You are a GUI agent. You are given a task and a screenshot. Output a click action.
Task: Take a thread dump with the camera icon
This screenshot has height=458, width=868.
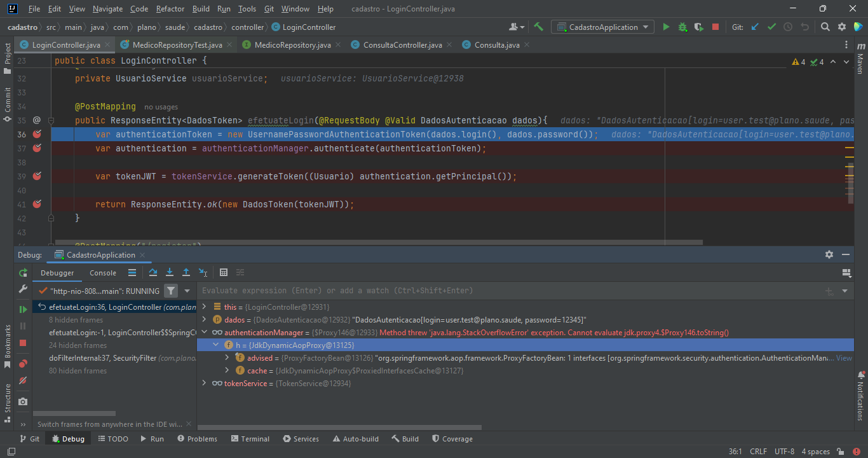pyautogui.click(x=23, y=401)
